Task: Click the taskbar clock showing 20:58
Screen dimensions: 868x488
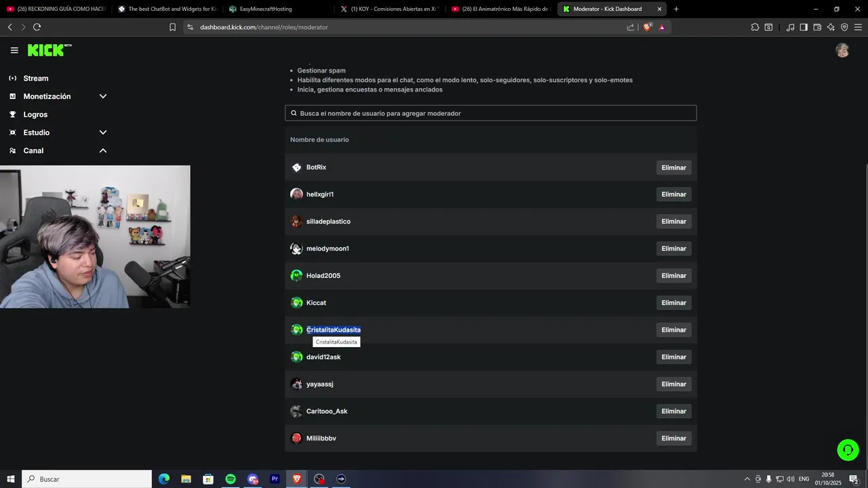Action: 828,479
